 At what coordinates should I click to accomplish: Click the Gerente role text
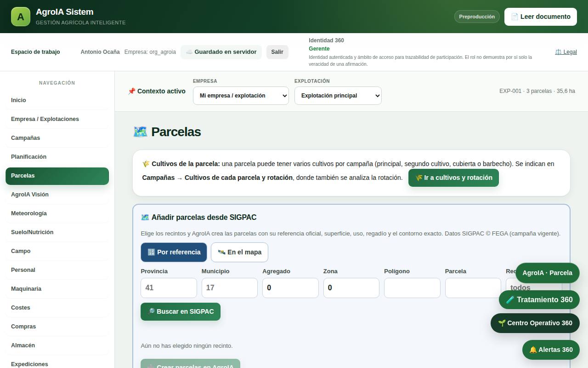(x=319, y=49)
